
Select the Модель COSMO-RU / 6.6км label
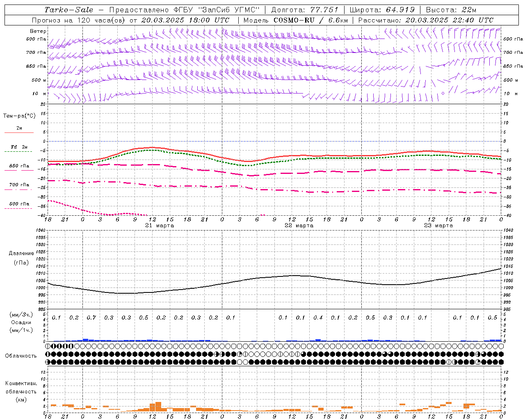295,20
